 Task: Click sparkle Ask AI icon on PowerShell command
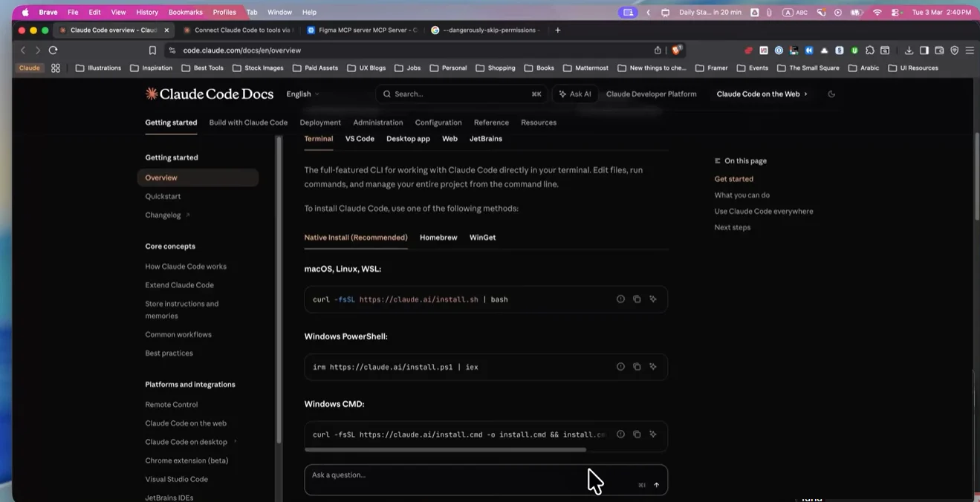[x=653, y=367]
